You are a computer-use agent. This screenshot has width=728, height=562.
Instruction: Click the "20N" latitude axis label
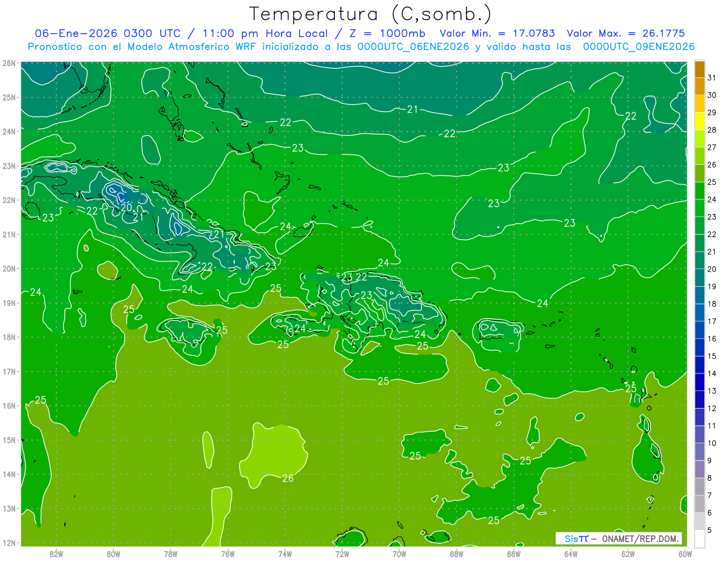[x=9, y=269]
